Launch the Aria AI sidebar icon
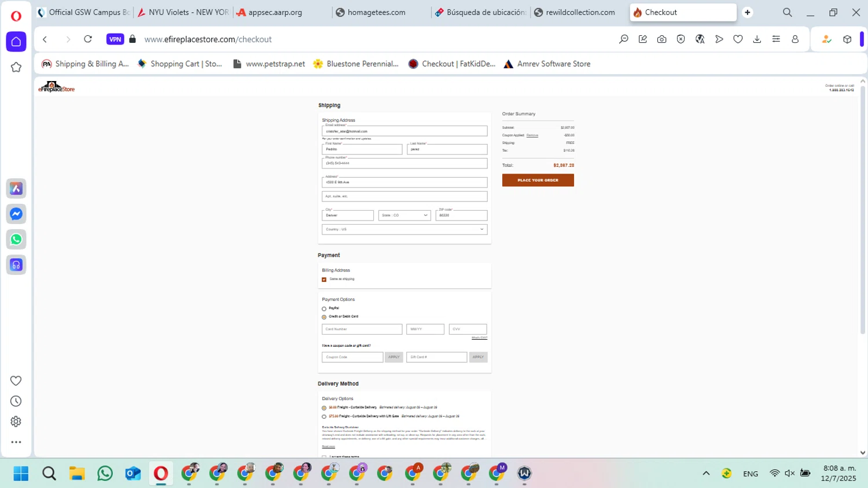The height and width of the screenshot is (488, 868). point(16,189)
